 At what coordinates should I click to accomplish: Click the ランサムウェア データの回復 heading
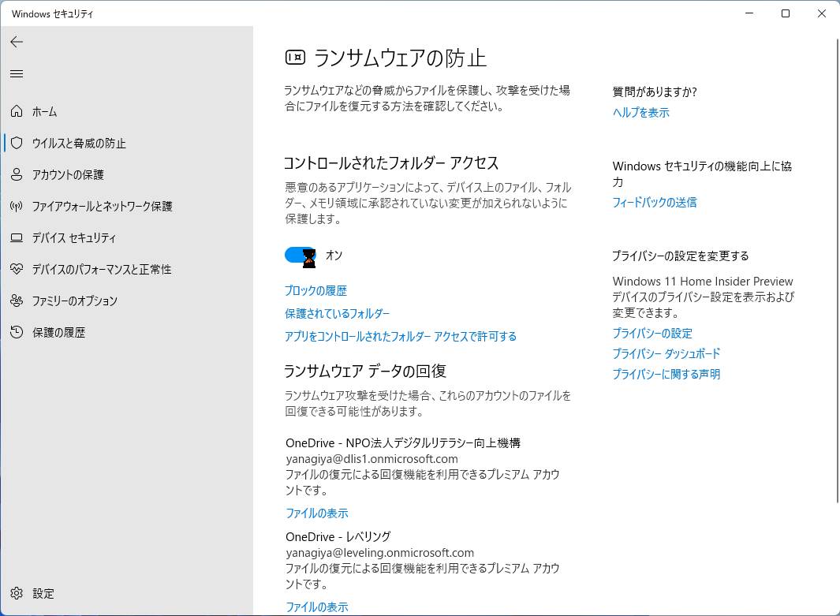coord(365,371)
